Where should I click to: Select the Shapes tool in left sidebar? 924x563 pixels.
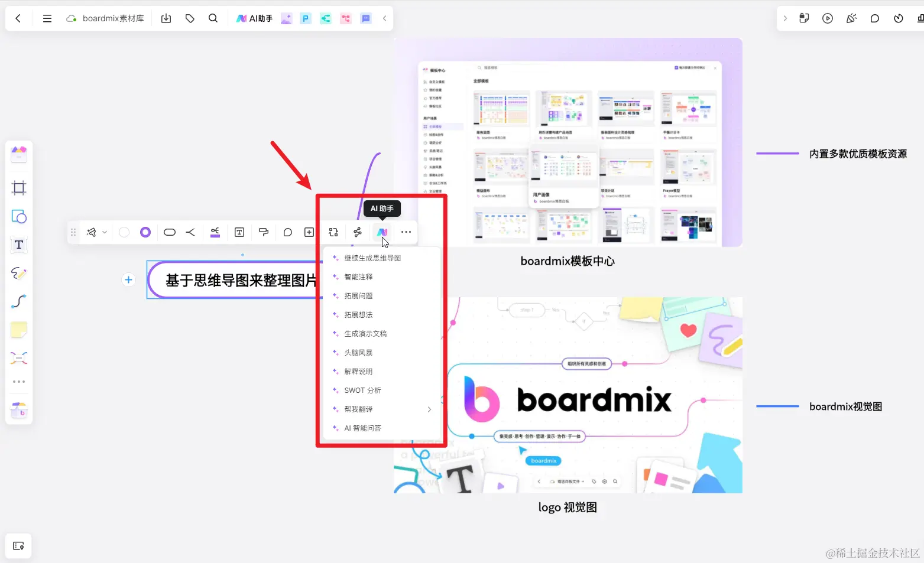(x=19, y=216)
